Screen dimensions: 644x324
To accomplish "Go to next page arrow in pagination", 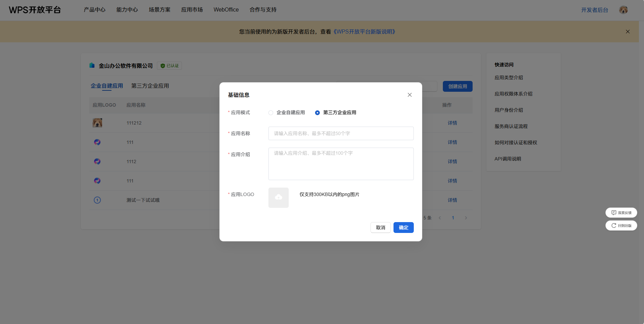I will (466, 218).
